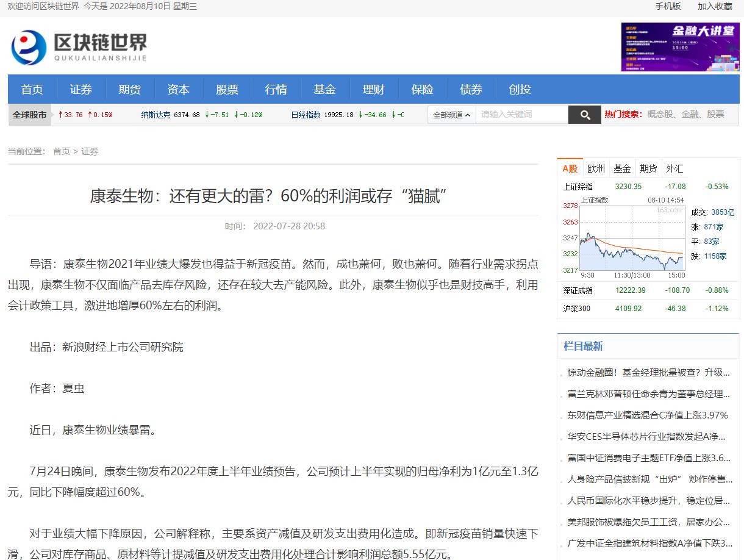Click the magnifier search button
Image resolution: width=744 pixels, height=560 pixels.
tap(584, 115)
